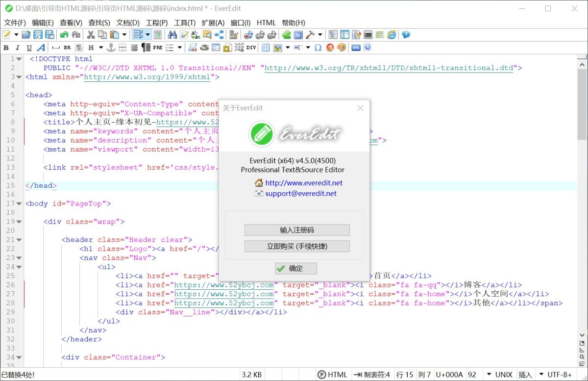Click the BR line break icon

tap(67, 48)
